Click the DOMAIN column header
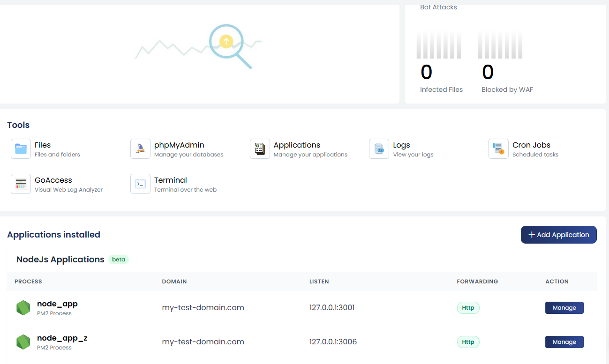Image resolution: width=609 pixels, height=364 pixels. (x=174, y=282)
